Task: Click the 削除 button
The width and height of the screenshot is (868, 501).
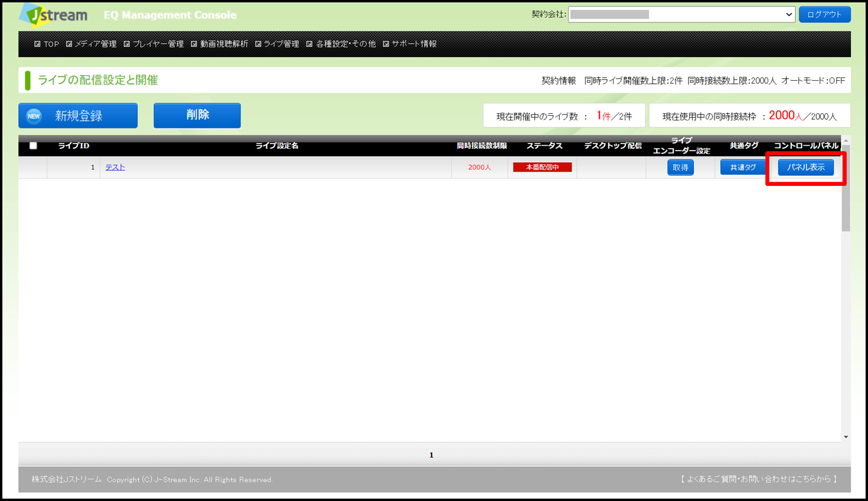Action: [x=197, y=115]
